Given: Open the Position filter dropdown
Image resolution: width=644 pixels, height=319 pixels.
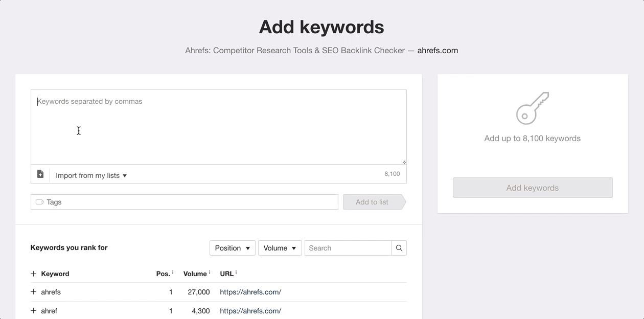Looking at the screenshot, I should point(232,248).
